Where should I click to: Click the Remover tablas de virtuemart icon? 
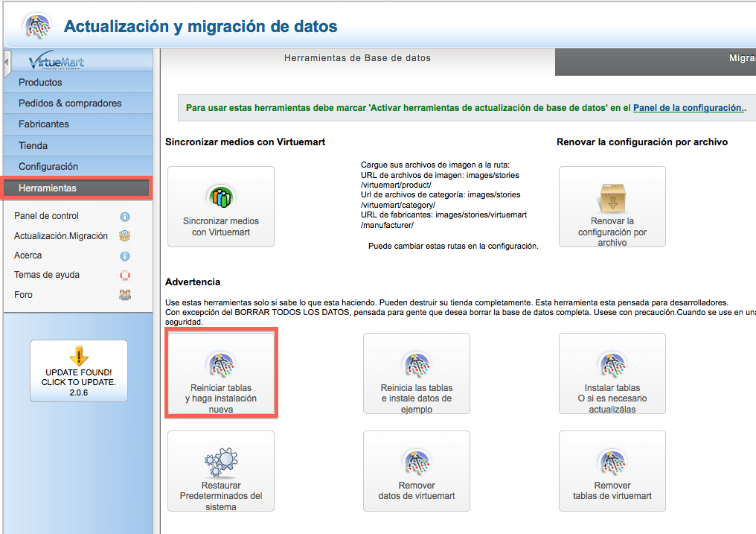612,462
